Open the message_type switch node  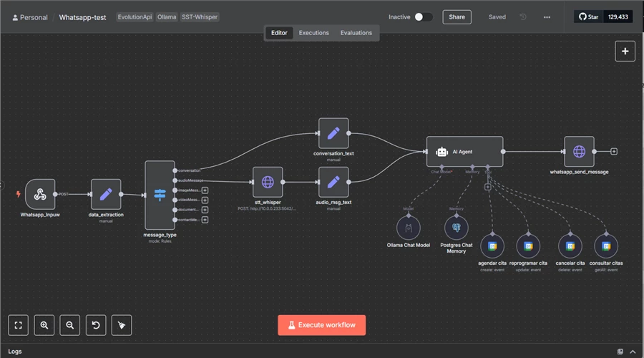coord(159,195)
